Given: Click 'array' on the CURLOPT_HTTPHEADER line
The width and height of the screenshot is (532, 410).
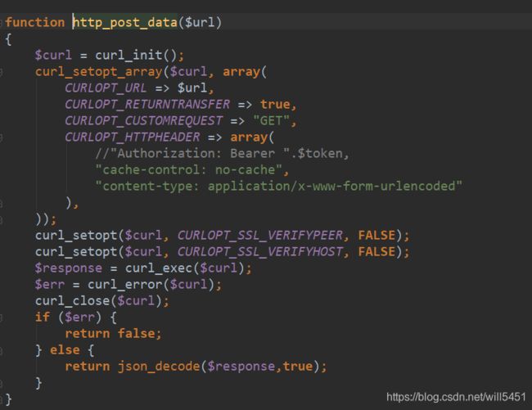Looking at the screenshot, I should pyautogui.click(x=249, y=137).
